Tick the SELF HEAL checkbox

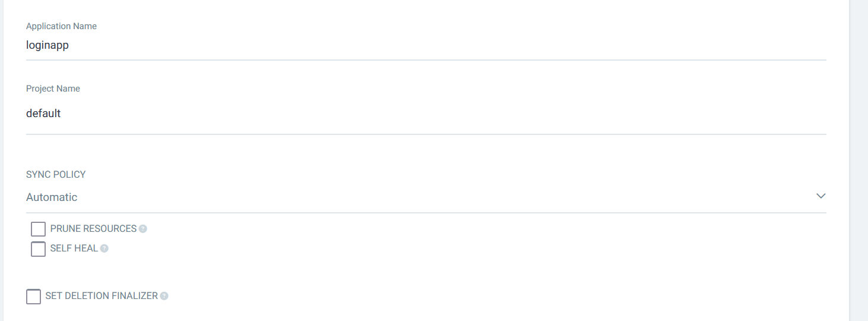tap(38, 248)
